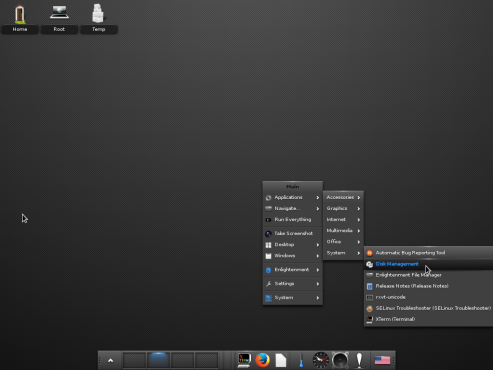Click the thermometer temperature gadget

[x=301, y=360]
